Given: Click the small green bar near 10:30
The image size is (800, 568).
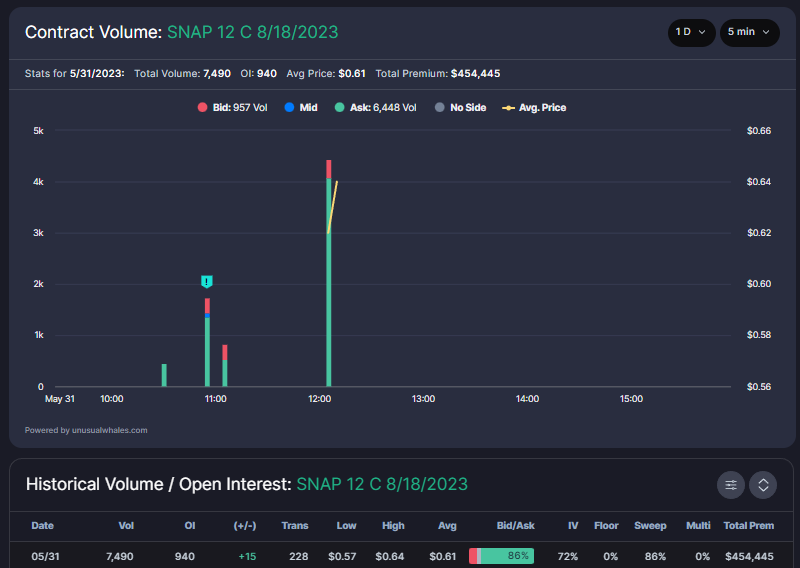Looking at the screenshot, I should [x=164, y=375].
